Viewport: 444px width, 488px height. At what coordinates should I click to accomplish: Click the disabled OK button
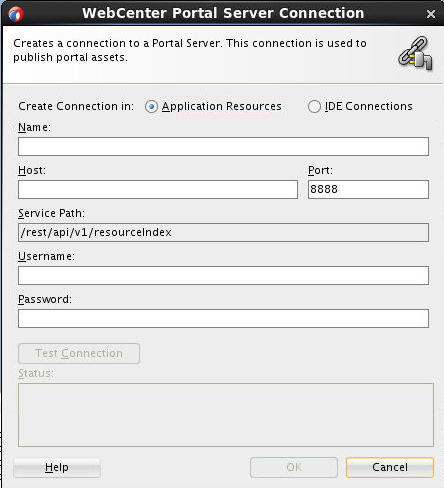click(x=294, y=467)
